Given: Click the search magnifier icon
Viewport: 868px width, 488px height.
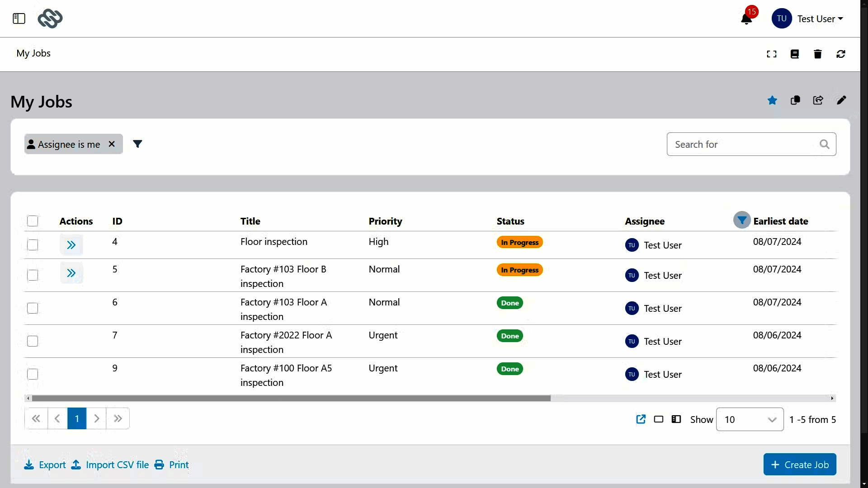Looking at the screenshot, I should (825, 144).
